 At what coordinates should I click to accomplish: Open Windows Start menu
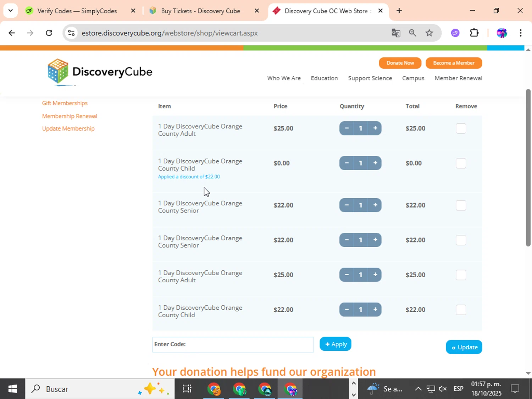[12, 389]
